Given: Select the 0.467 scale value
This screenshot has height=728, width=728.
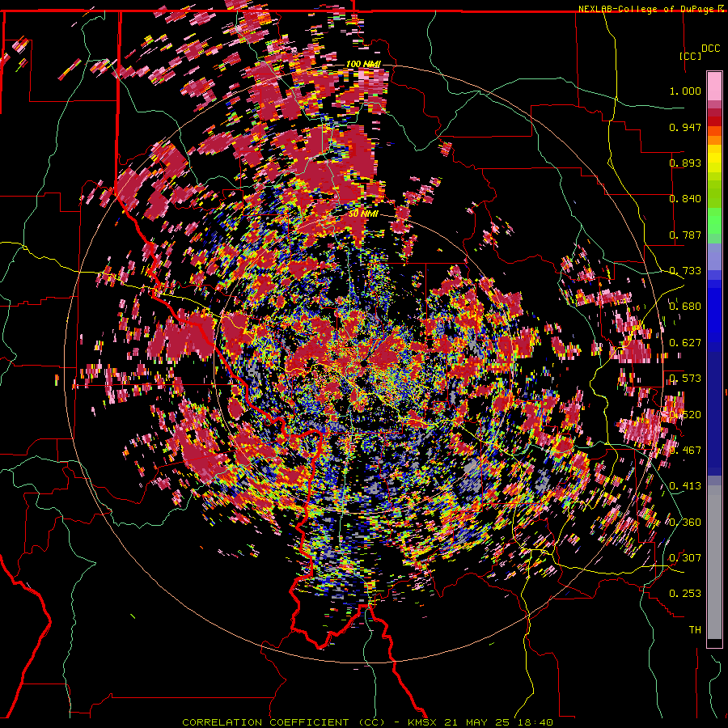Looking at the screenshot, I should 685,451.
